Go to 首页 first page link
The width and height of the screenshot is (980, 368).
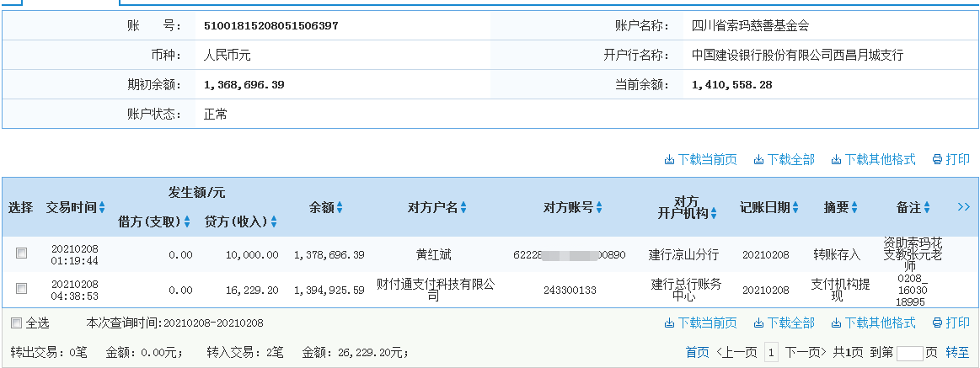click(x=697, y=352)
